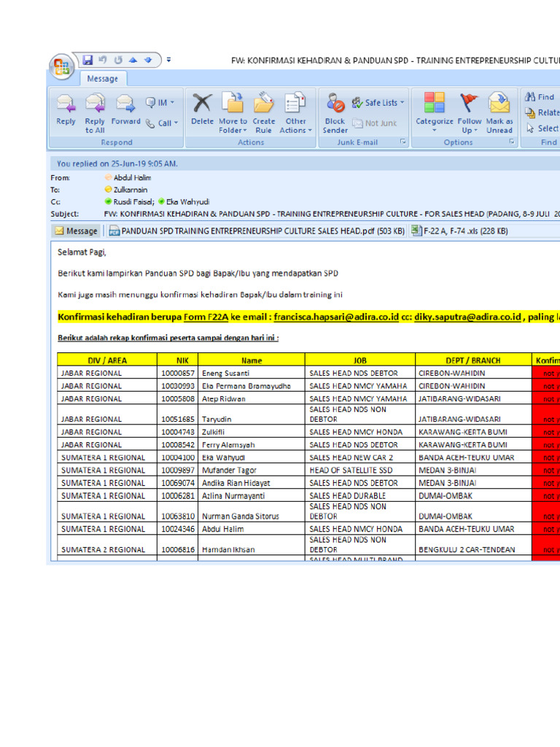Mark the message as unread
The height and width of the screenshot is (747, 560).
499,104
